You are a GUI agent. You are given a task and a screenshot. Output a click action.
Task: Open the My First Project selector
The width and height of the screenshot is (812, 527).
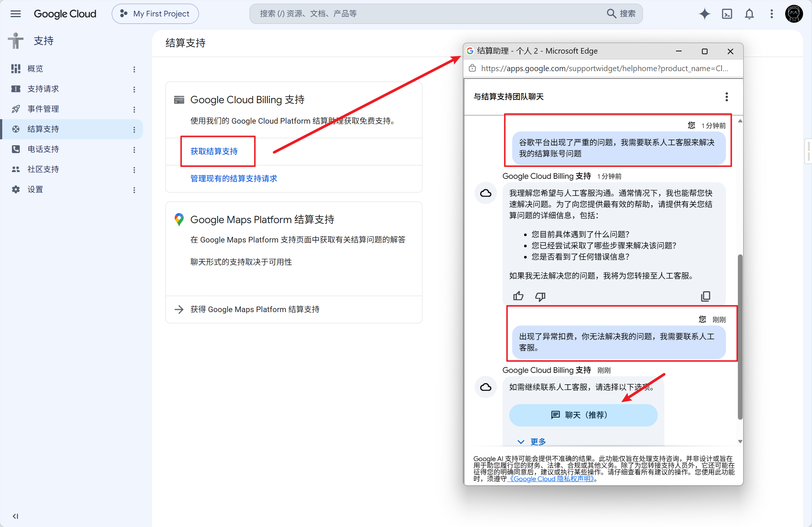pyautogui.click(x=155, y=14)
